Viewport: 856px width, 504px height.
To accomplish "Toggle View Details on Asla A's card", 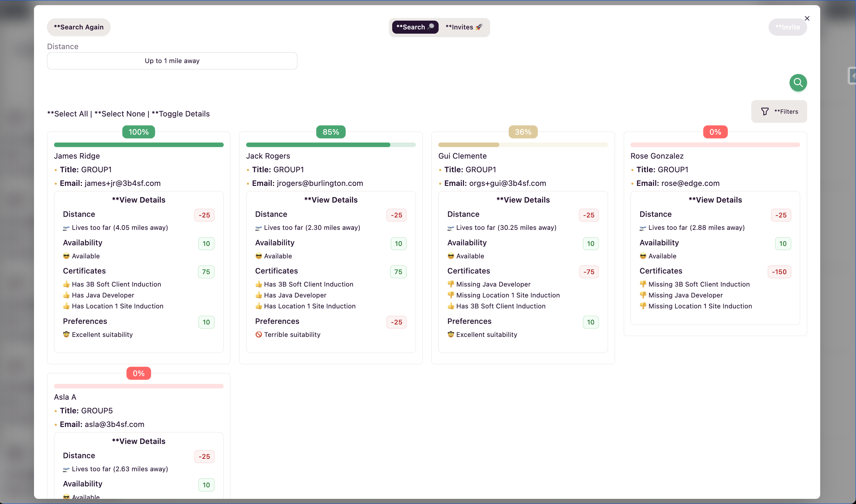I will click(138, 441).
